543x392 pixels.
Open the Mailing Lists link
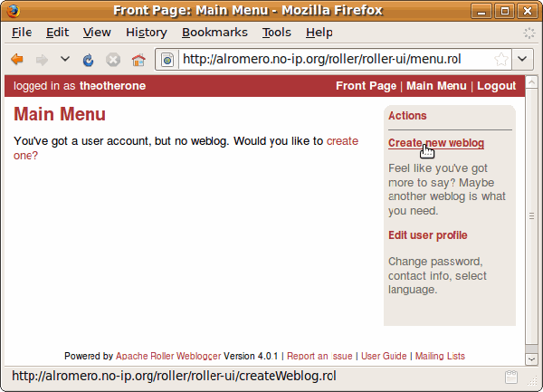click(x=440, y=356)
